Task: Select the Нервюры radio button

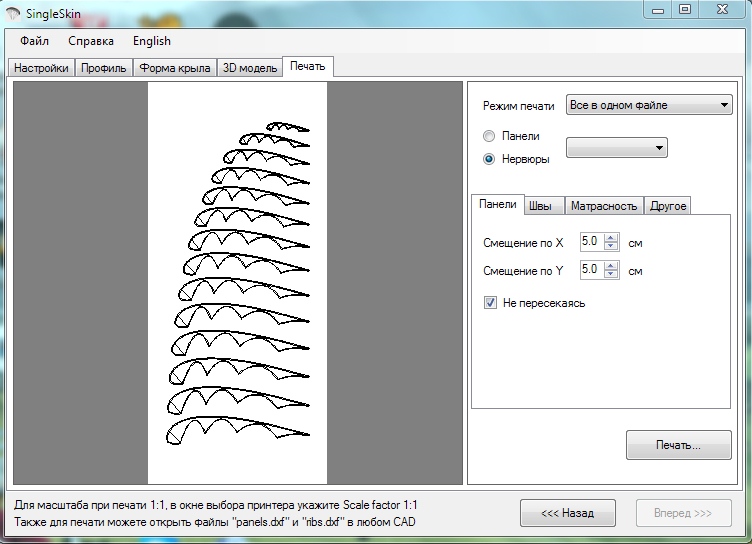Action: (x=489, y=159)
